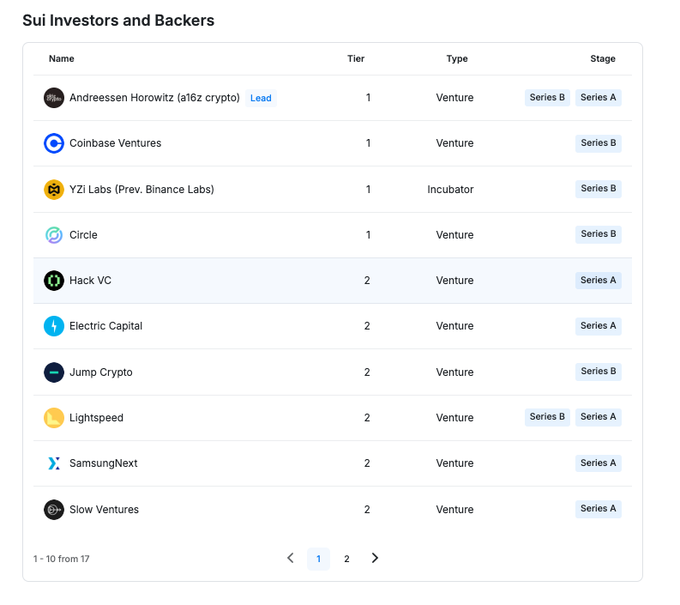Open Lightspeed investor page
This screenshot has width=680, height=605.
coord(96,418)
